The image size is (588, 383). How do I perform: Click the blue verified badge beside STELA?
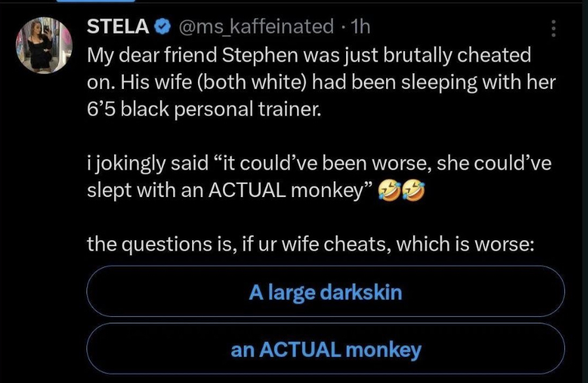click(163, 27)
